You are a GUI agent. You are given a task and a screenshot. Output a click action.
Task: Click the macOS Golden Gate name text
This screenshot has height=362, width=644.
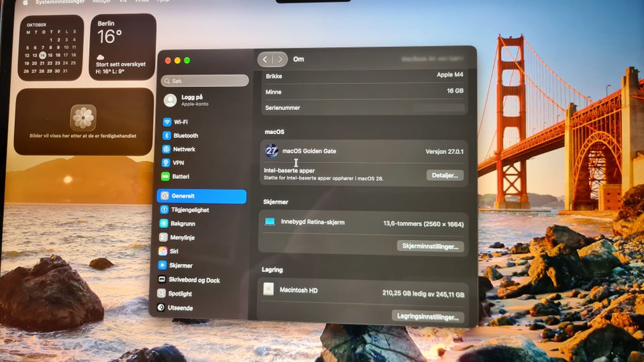(309, 151)
